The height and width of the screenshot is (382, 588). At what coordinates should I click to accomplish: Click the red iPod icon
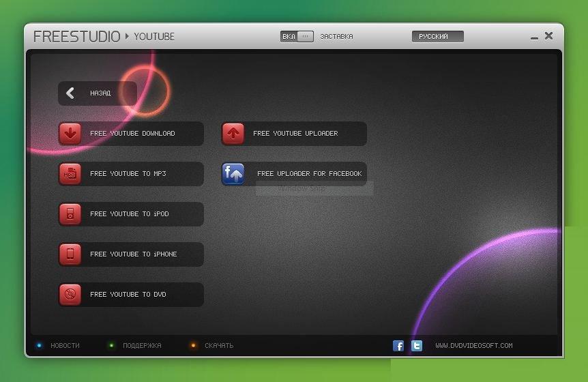(x=70, y=214)
